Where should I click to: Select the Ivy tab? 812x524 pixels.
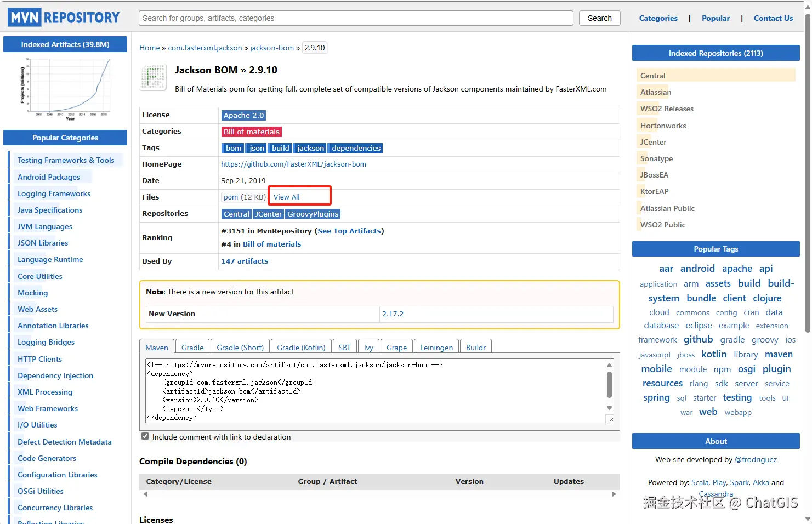(368, 347)
